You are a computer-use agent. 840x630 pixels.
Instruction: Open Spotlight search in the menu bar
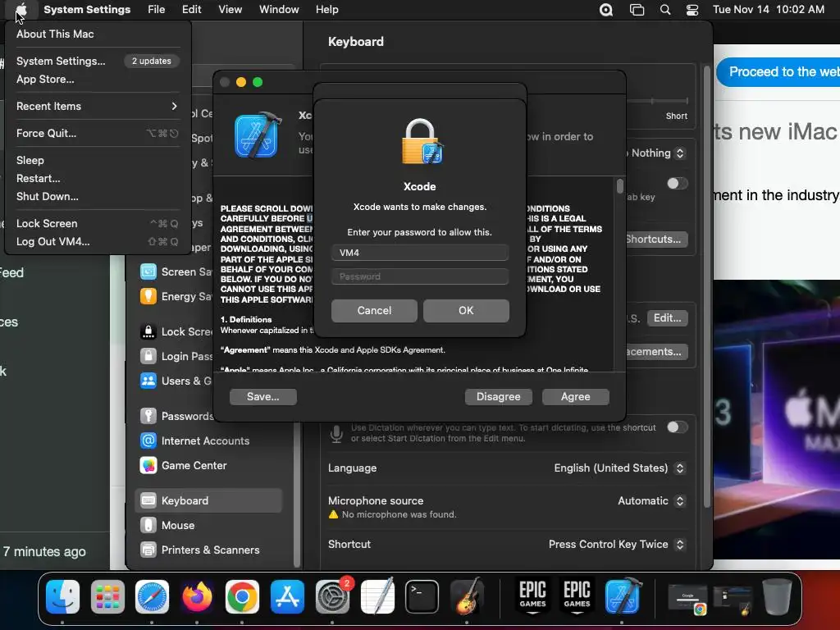click(664, 10)
